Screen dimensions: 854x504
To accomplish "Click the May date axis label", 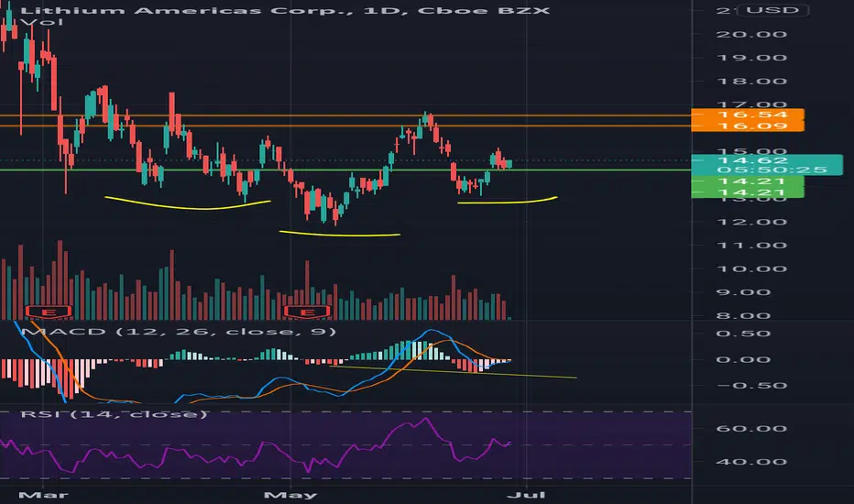I will 290,495.
